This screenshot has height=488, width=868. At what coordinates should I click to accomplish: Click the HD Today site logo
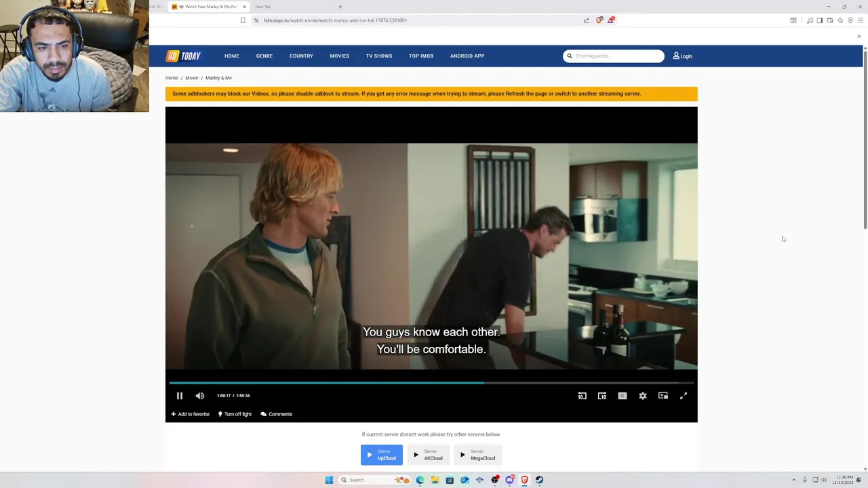184,56
